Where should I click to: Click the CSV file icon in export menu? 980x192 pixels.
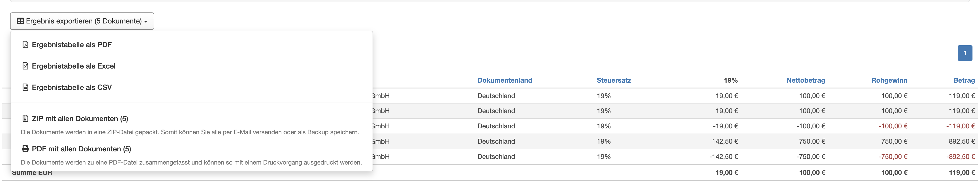click(25, 87)
